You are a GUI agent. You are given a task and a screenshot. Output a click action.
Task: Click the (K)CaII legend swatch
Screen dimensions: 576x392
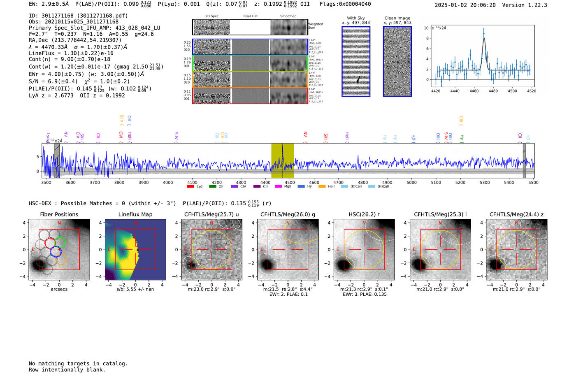[x=344, y=187]
